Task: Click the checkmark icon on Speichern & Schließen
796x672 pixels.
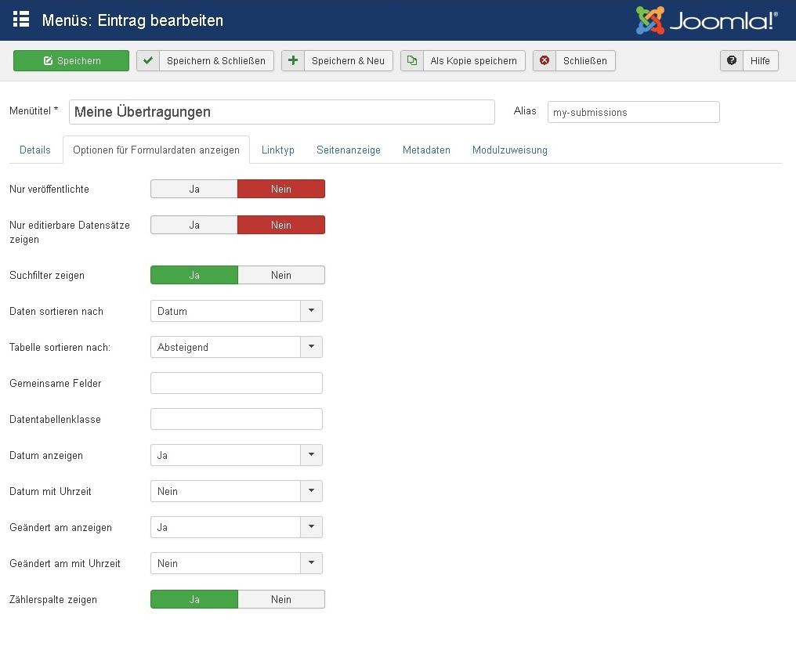Action: 148,61
